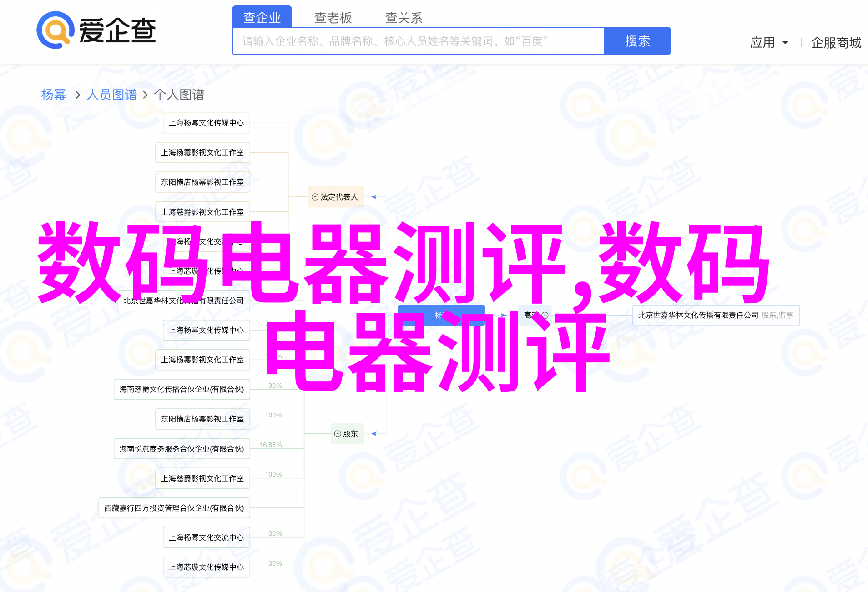Click the 爱企查 logo

[x=96, y=30]
